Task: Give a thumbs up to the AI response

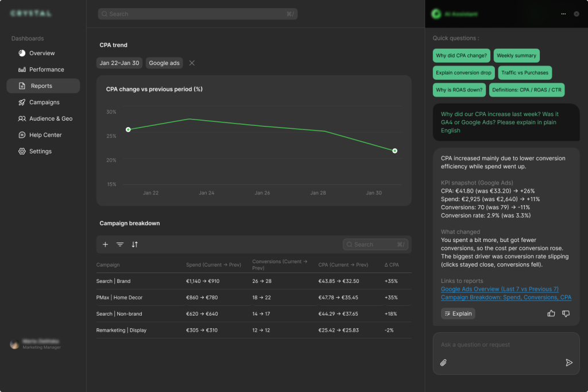Action: (x=551, y=313)
